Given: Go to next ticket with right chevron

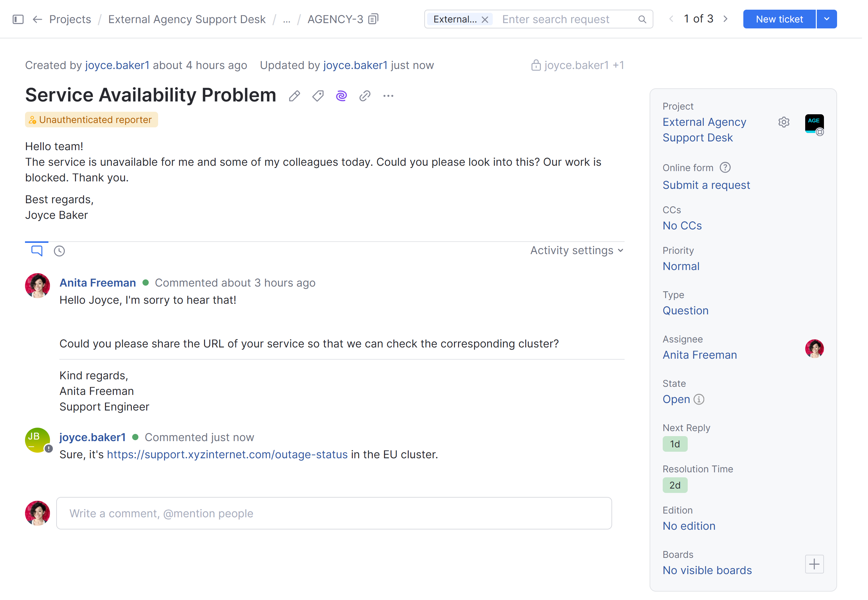Looking at the screenshot, I should tap(726, 19).
